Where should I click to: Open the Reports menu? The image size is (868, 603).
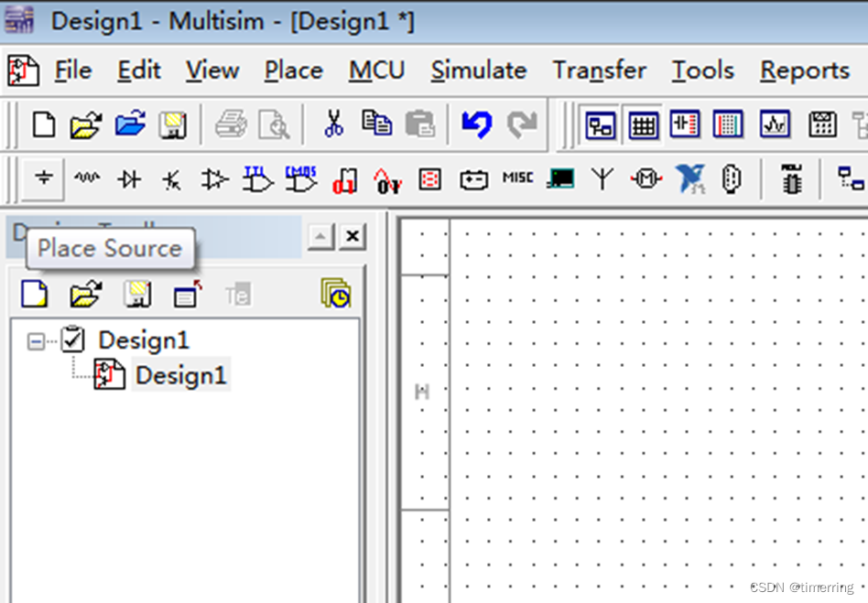coord(805,70)
